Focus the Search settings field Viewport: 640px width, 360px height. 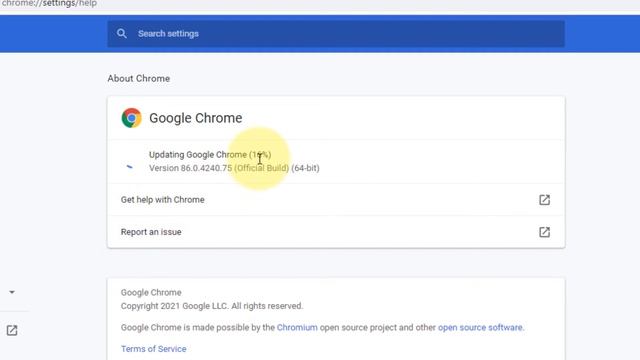336,33
